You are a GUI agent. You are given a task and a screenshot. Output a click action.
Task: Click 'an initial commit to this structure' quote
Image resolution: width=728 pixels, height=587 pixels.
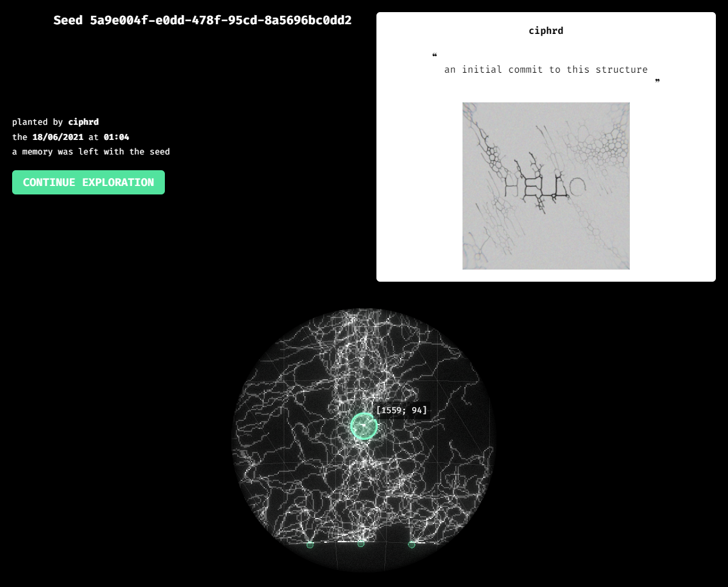tap(546, 70)
